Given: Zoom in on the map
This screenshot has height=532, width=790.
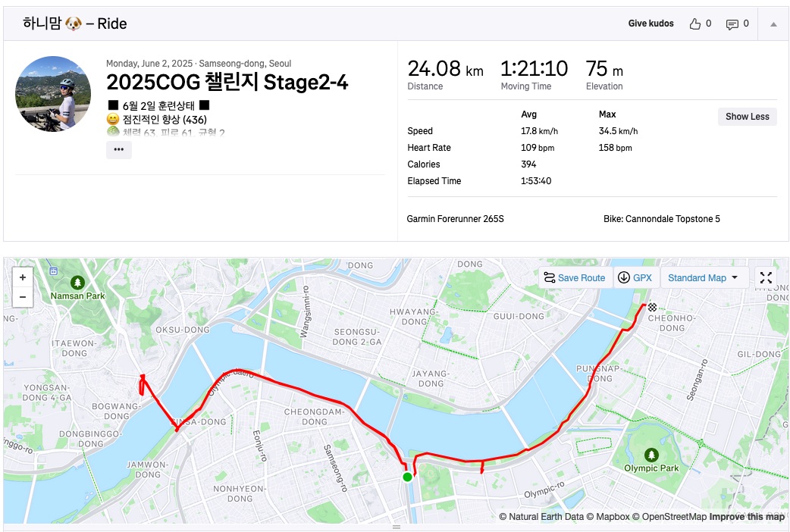Looking at the screenshot, I should point(23,278).
